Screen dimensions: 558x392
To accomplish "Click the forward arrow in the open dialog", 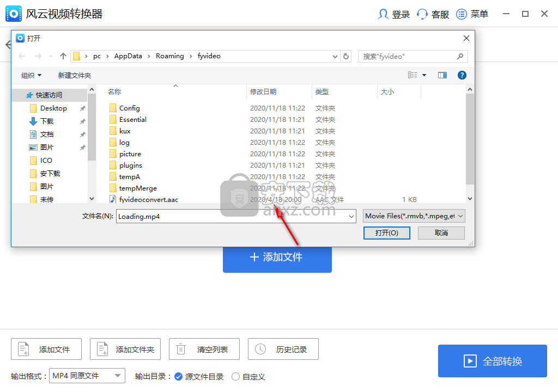I will pyautogui.click(x=38, y=56).
